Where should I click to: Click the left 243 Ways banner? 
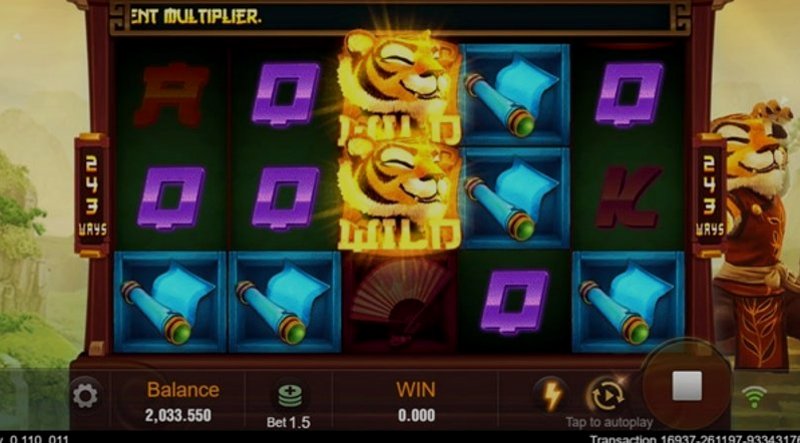[92, 195]
